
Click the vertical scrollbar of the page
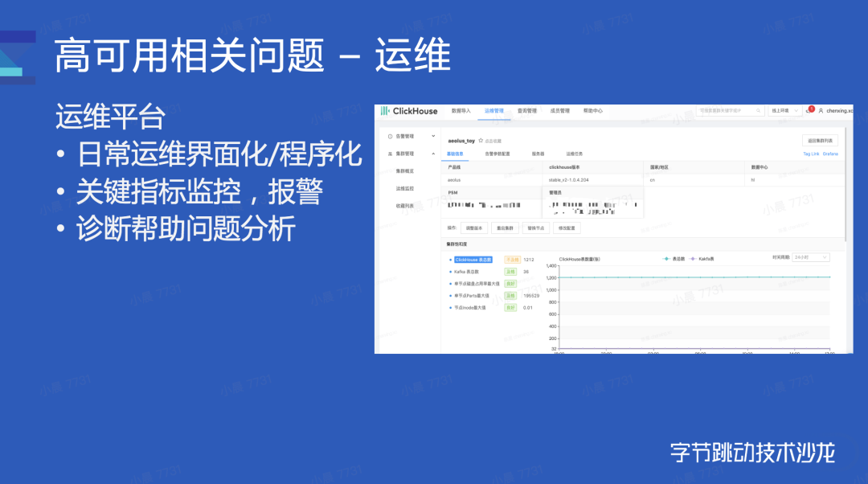(845, 186)
